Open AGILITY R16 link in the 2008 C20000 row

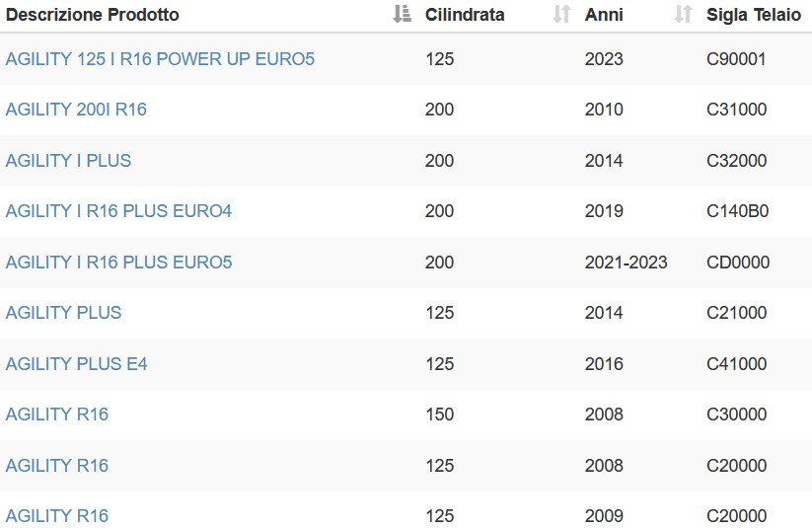tap(57, 465)
